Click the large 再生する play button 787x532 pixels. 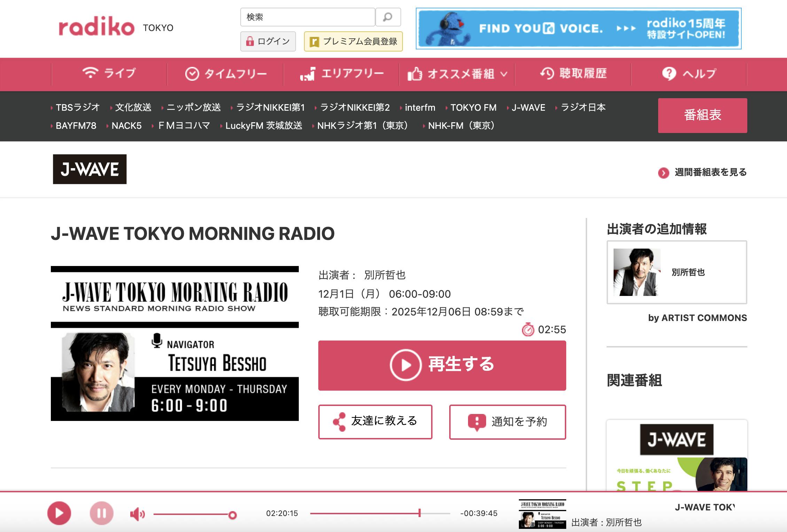(x=442, y=365)
